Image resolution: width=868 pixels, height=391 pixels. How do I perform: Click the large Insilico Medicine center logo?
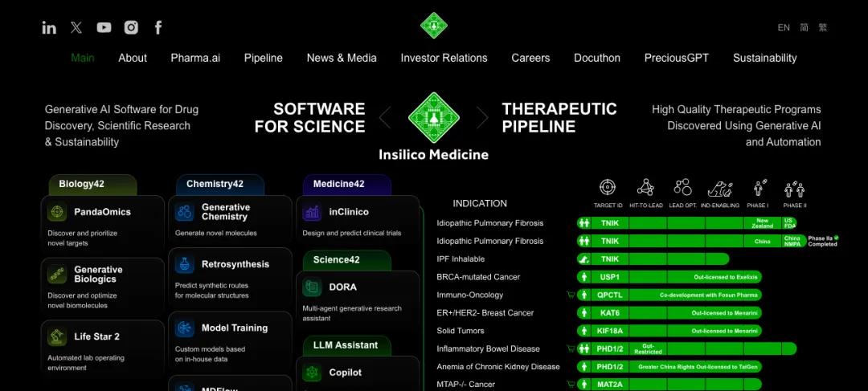pos(433,117)
